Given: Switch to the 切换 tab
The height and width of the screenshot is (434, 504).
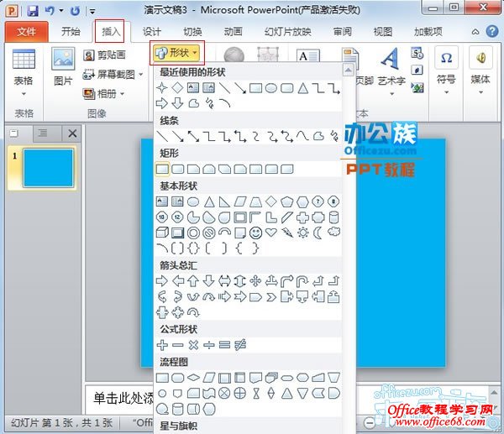Looking at the screenshot, I should click(x=192, y=32).
